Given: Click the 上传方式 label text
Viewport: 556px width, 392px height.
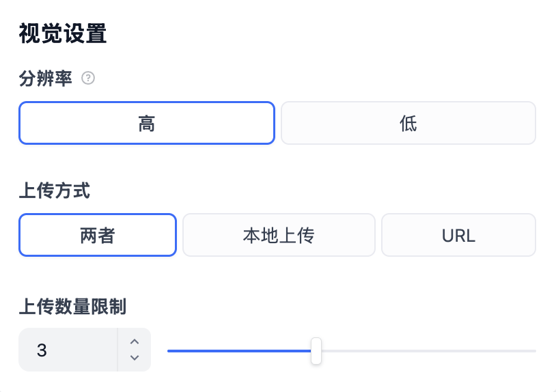Looking at the screenshot, I should pyautogui.click(x=54, y=191).
